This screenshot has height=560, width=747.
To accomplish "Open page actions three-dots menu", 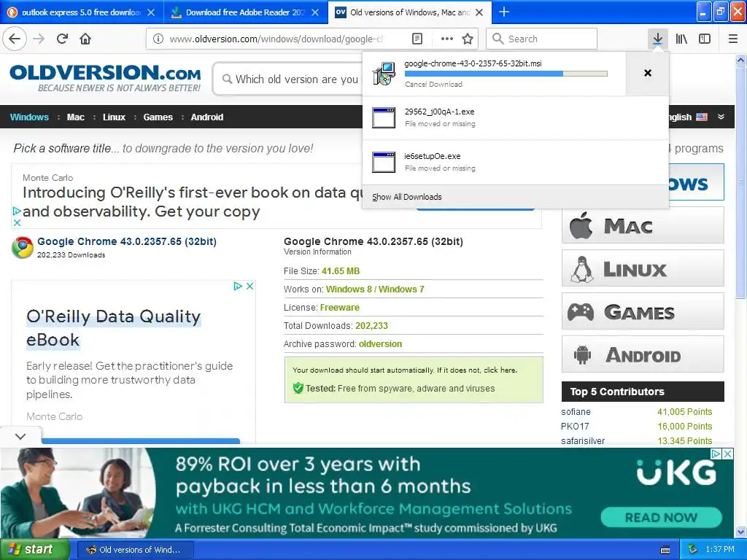I will [447, 39].
